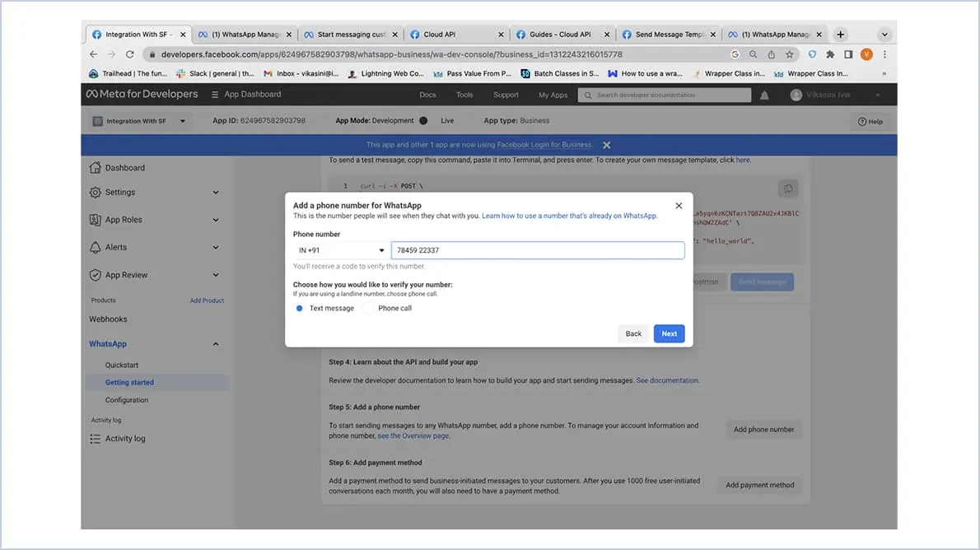This screenshot has height=550, width=980.
Task: Collapse the WhatsApp section chevron
Action: [x=216, y=344]
